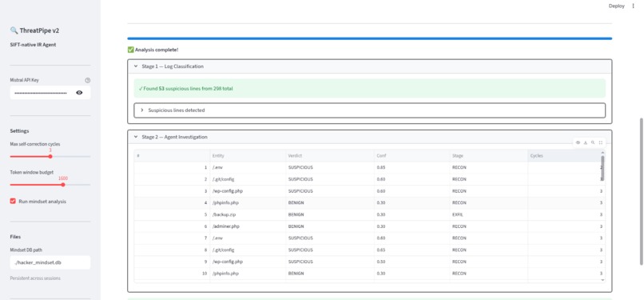Select the /adminer.php entity cell

coord(248,226)
